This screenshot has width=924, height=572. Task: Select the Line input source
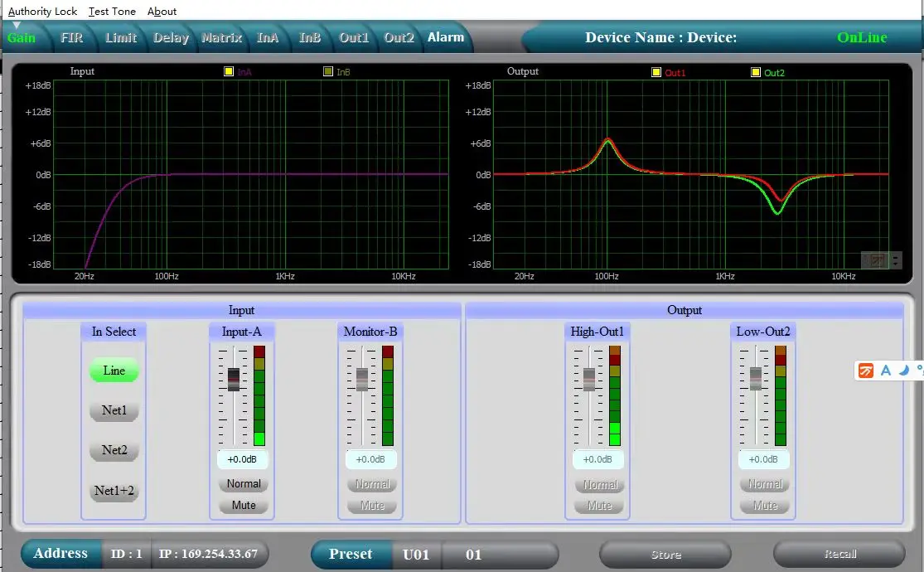click(114, 371)
